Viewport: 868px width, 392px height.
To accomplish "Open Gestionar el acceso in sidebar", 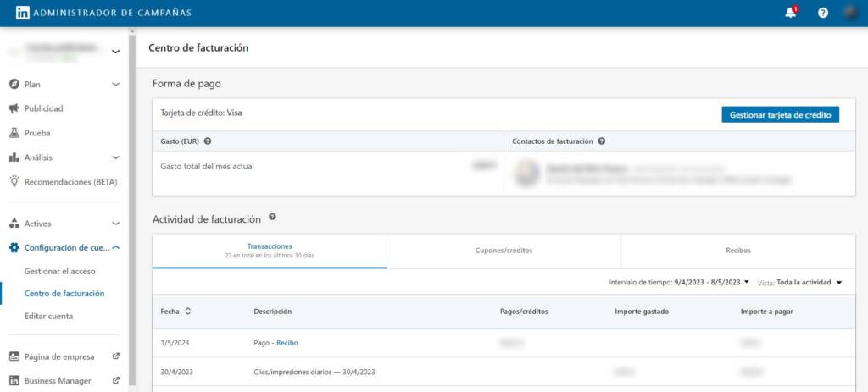I will (59, 271).
